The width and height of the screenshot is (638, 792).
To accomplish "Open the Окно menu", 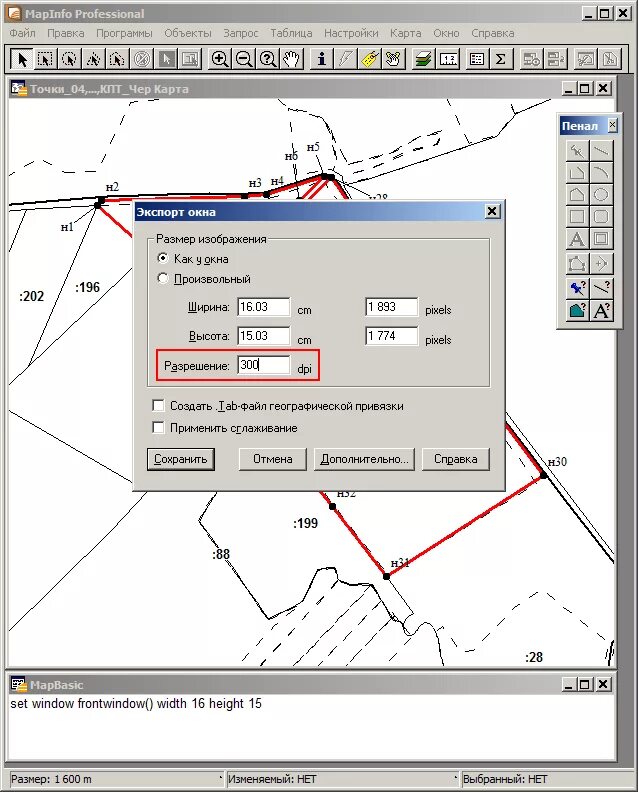I will 446,33.
